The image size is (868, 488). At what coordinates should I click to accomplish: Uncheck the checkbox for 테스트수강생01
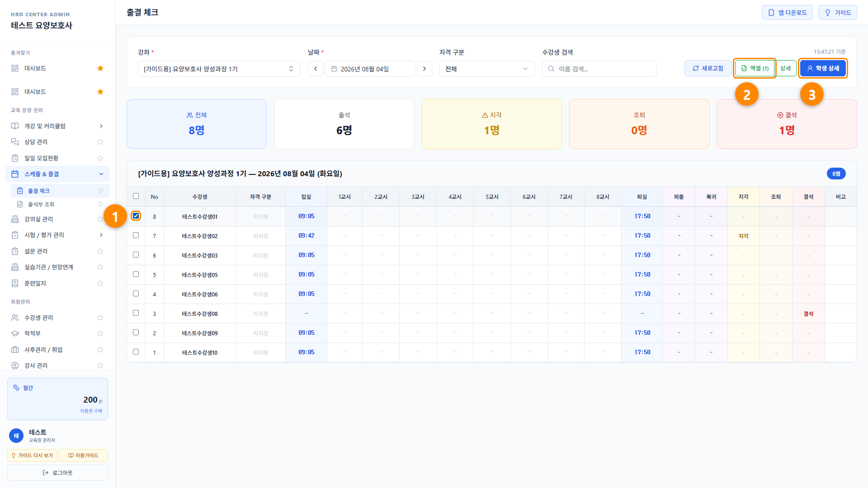click(x=136, y=216)
